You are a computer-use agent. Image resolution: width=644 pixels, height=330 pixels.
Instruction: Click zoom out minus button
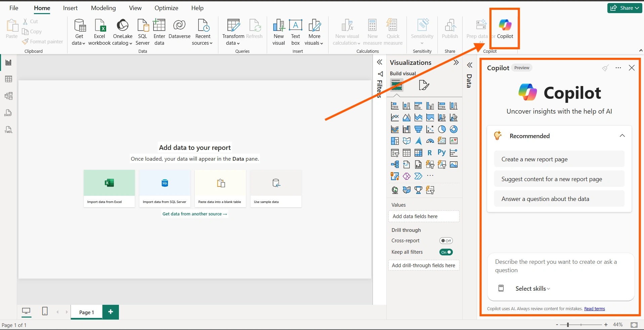(557, 325)
